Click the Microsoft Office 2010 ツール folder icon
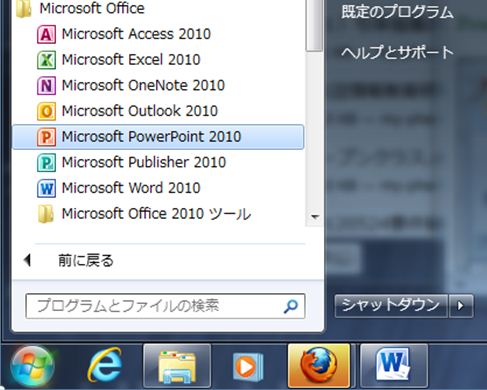The width and height of the screenshot is (487, 390). [46, 214]
